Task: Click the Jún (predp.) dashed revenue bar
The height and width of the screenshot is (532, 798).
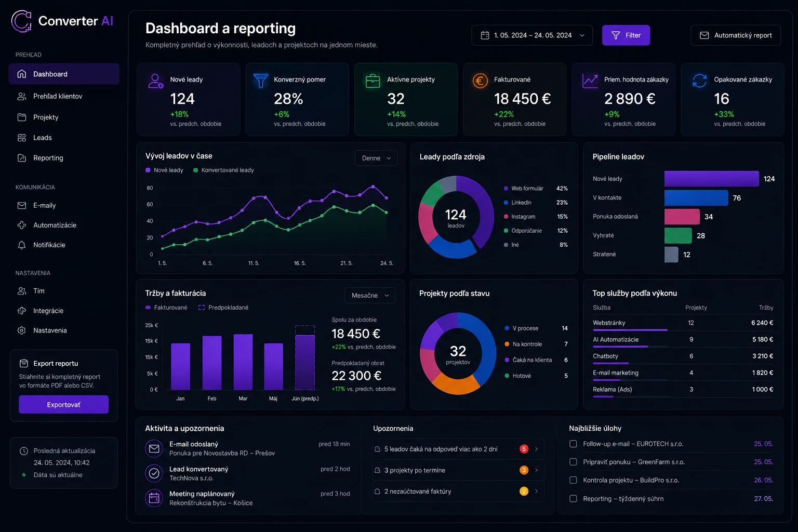Action: 305,357
